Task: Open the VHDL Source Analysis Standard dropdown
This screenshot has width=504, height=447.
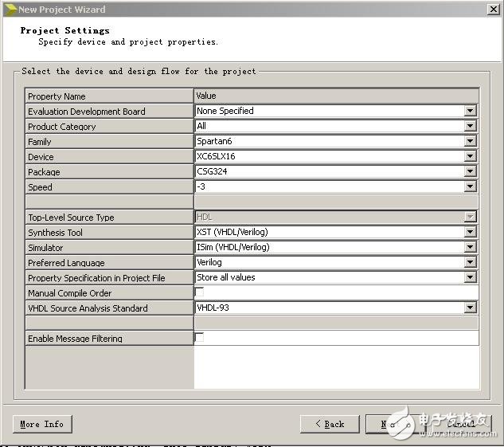Action: tap(470, 308)
